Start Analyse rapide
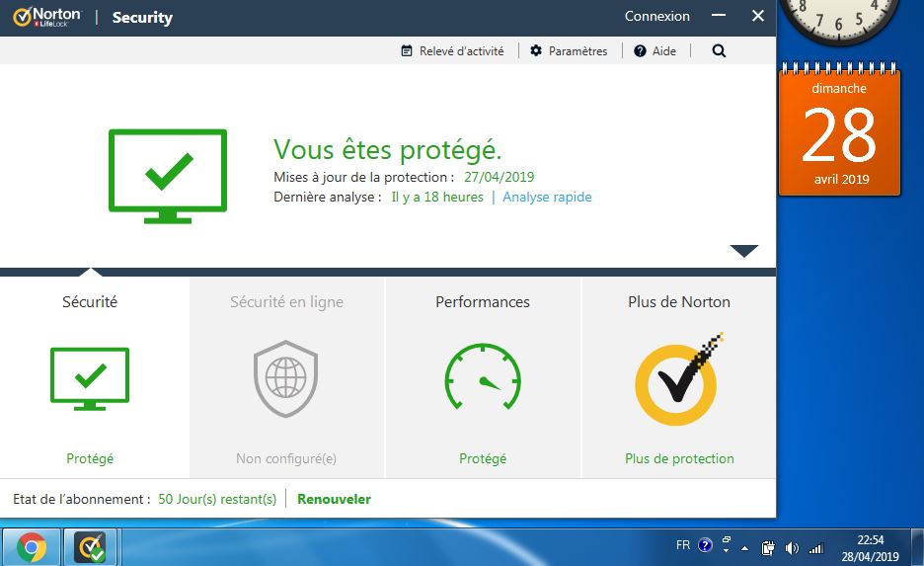The height and width of the screenshot is (566, 924). coord(547,197)
